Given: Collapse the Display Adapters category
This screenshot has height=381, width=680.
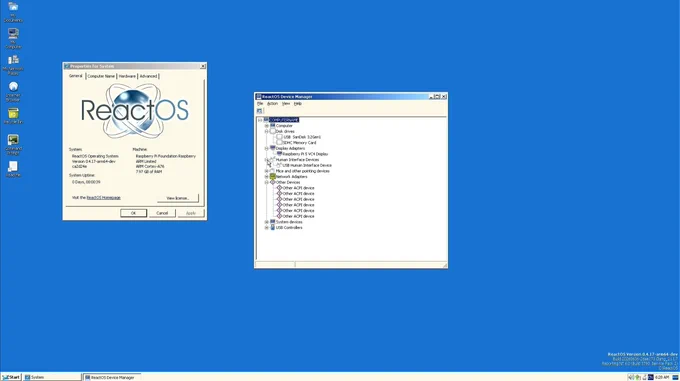Looking at the screenshot, I should click(267, 148).
